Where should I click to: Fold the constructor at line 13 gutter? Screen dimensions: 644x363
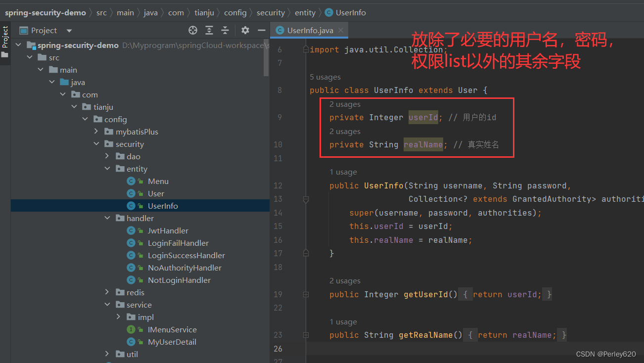click(306, 199)
